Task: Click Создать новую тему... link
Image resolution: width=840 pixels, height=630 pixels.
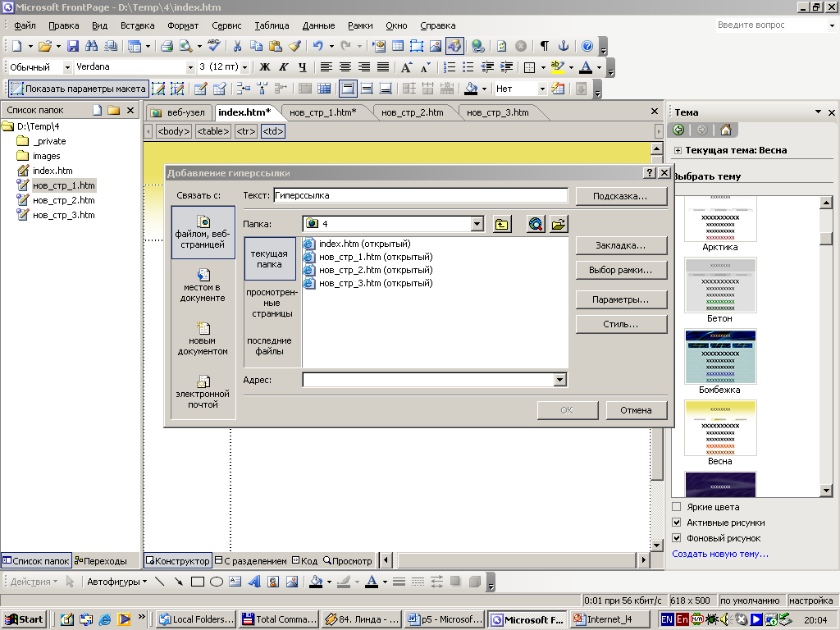Action: [x=720, y=554]
